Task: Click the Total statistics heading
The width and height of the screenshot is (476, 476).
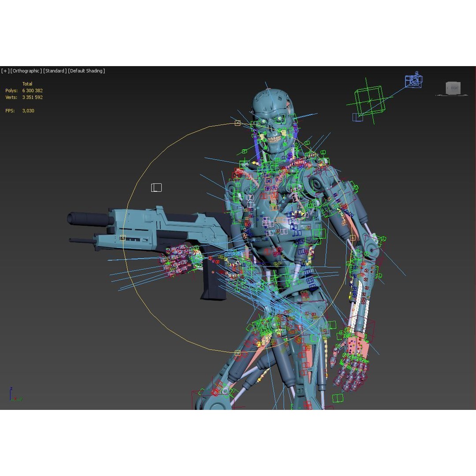Action: (x=27, y=84)
